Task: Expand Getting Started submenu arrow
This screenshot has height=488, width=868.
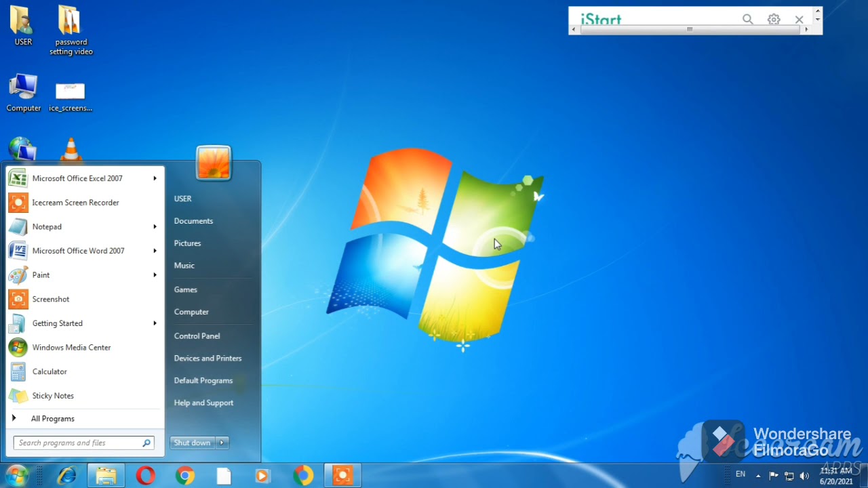Action: point(155,323)
